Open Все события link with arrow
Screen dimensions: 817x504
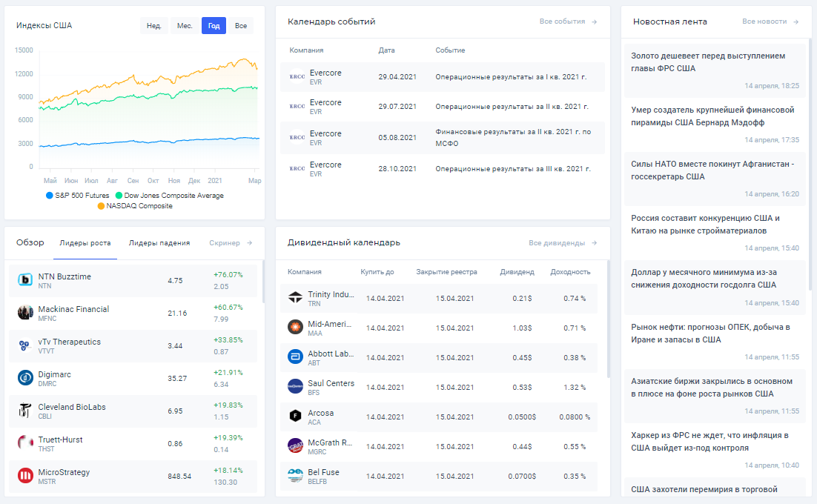pos(569,21)
